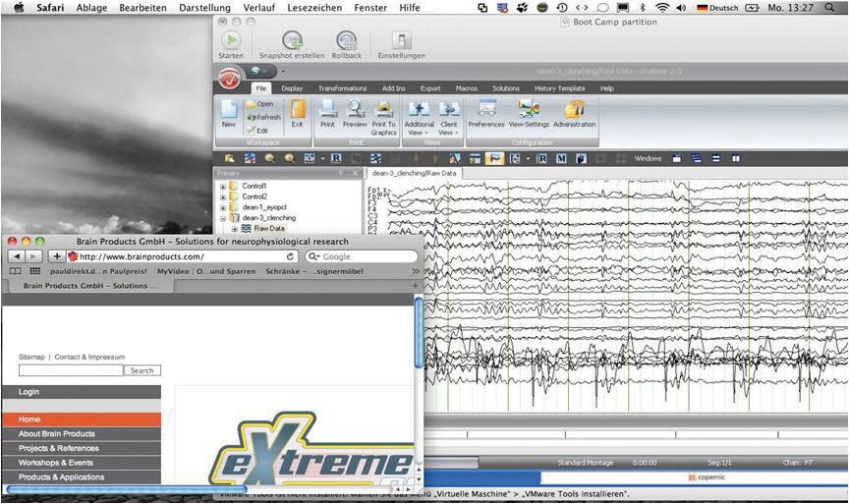Click the Exit door icon
The width and height of the screenshot is (849, 504).
click(x=298, y=109)
